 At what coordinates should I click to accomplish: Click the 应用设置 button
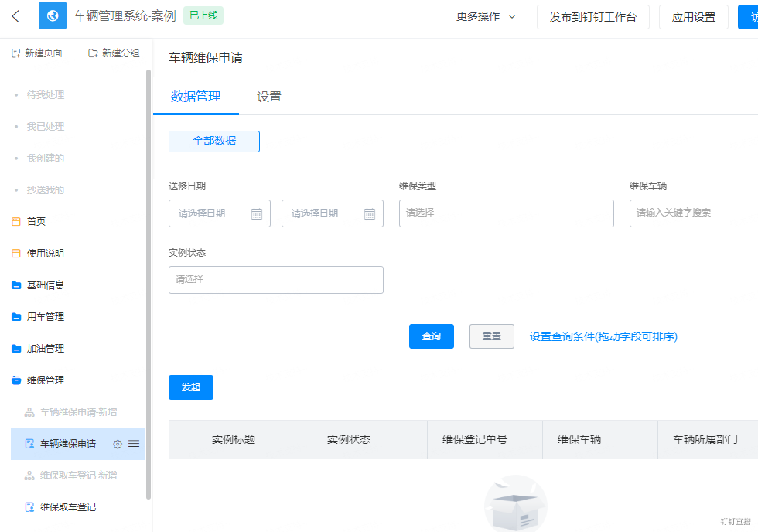click(694, 17)
